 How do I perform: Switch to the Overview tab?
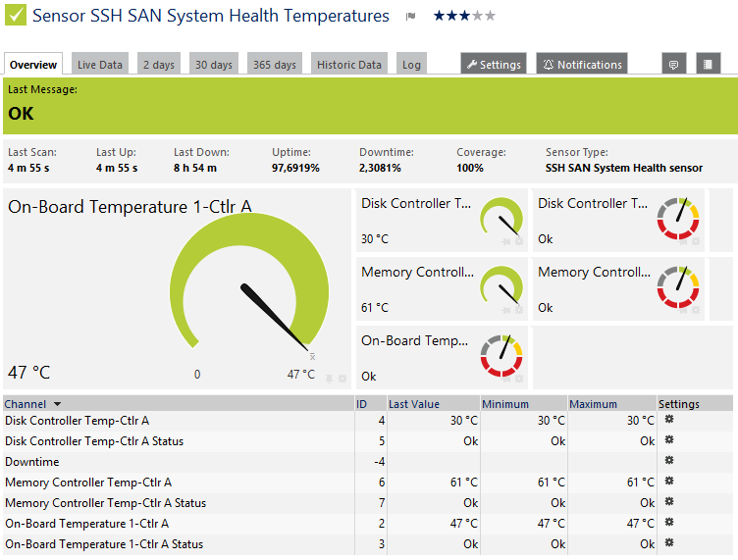pos(33,65)
